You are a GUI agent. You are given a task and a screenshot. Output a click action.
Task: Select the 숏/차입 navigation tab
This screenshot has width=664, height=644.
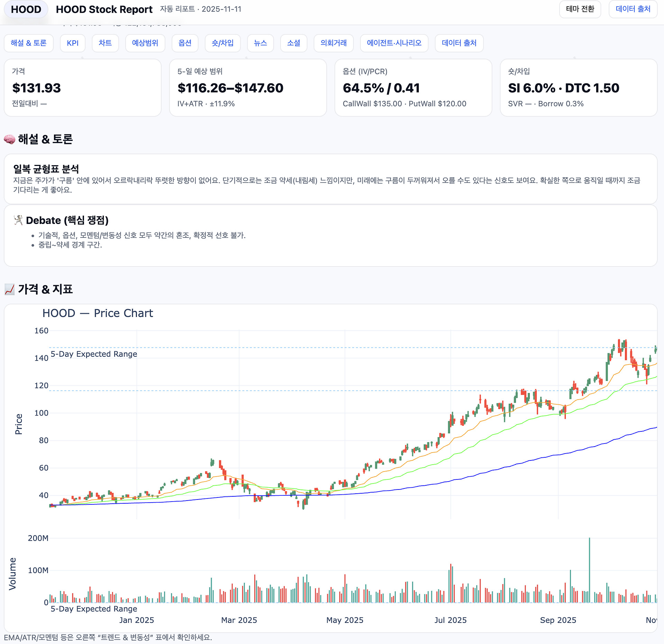222,43
